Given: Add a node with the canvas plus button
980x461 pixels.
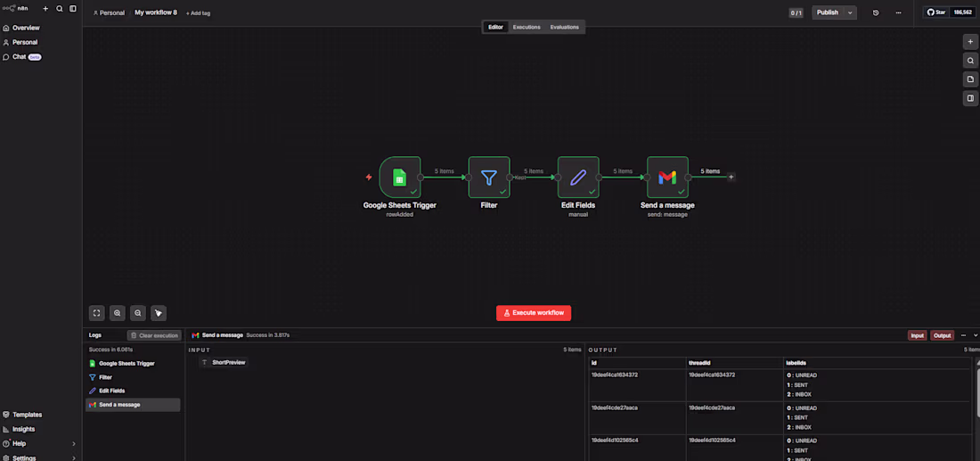Looking at the screenshot, I should coord(970,42).
